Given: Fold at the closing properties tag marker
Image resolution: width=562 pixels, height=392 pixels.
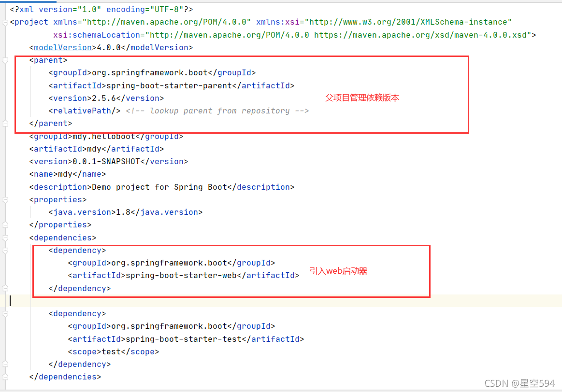Looking at the screenshot, I should pos(5,225).
